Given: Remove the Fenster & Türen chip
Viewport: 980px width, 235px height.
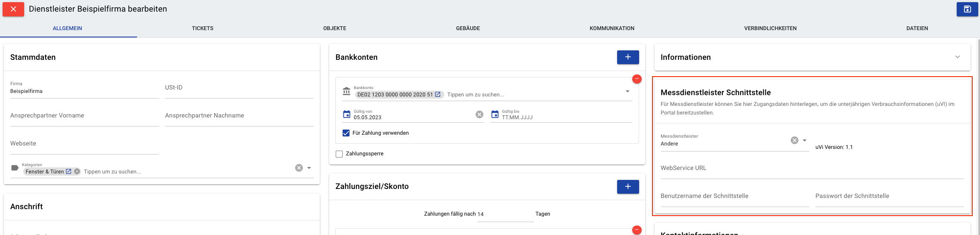Looking at the screenshot, I should coord(77,171).
